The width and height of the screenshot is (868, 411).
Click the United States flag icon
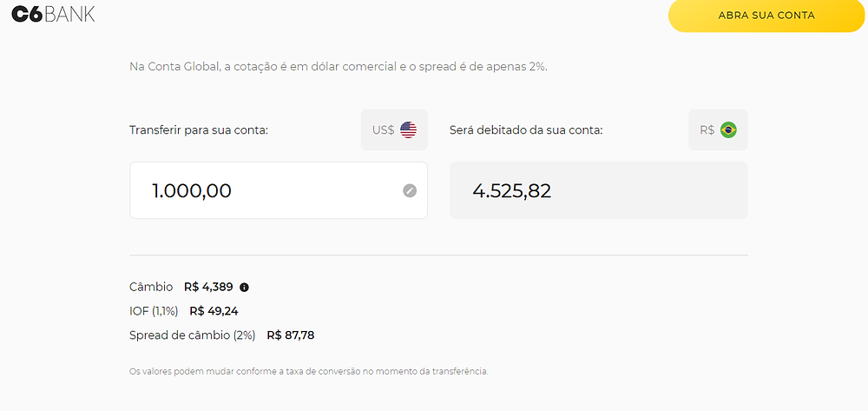[x=409, y=130]
